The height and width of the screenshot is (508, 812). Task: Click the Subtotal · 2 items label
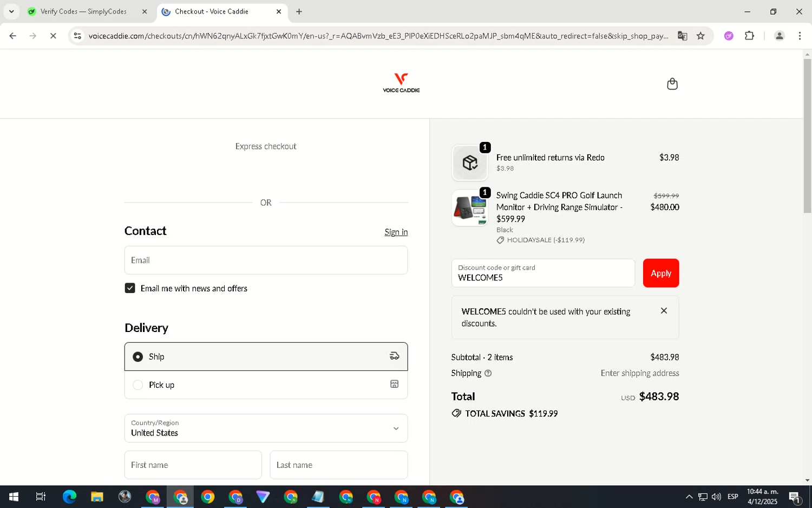pyautogui.click(x=482, y=357)
